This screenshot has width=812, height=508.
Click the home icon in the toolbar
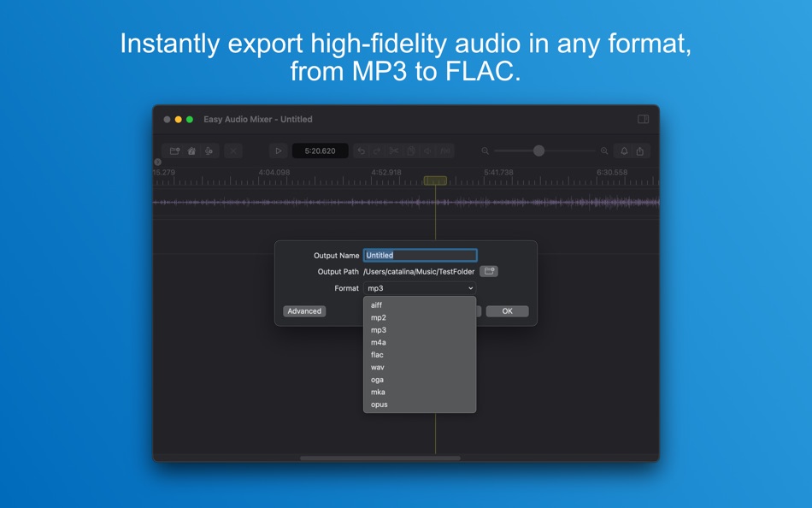pyautogui.click(x=191, y=151)
